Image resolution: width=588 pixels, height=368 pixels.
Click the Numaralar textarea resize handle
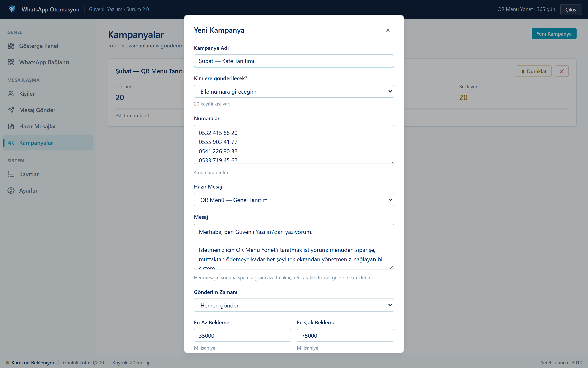click(392, 162)
